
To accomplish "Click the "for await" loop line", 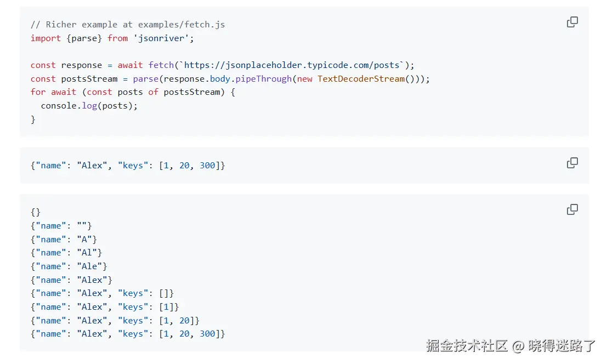I will (x=133, y=92).
